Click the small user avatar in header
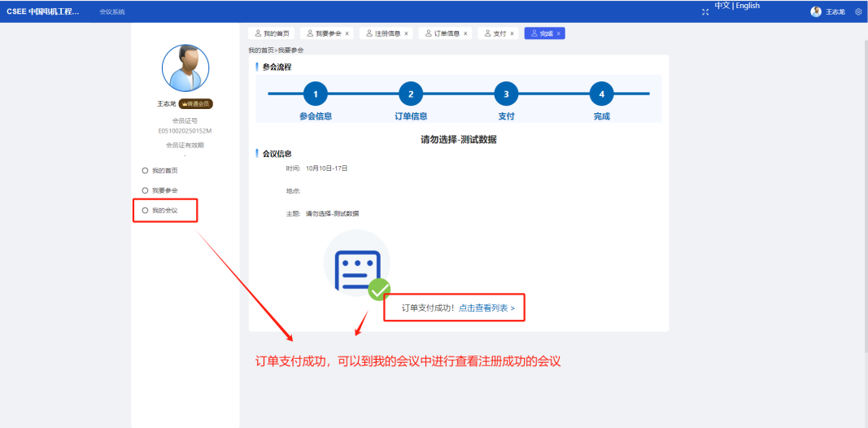The image size is (868, 428). 816,11
